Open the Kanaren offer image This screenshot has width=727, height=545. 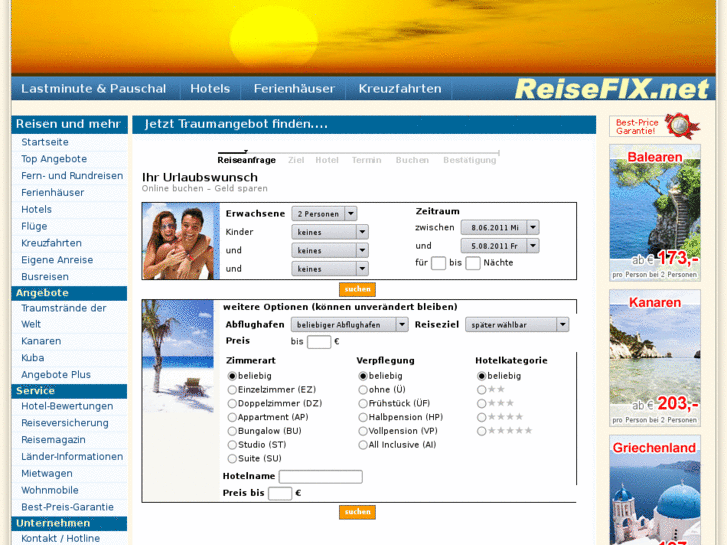(x=655, y=358)
